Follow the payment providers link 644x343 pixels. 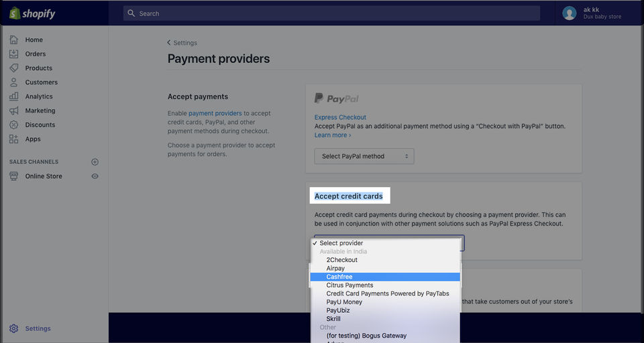215,113
